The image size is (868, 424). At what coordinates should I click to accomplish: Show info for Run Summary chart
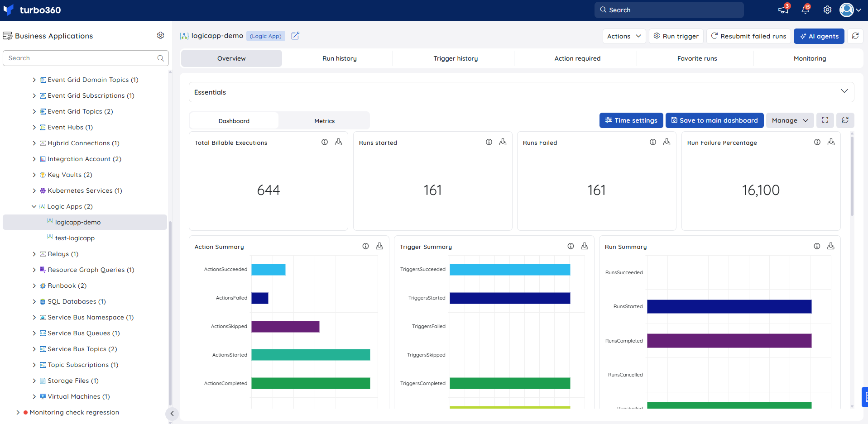point(817,246)
